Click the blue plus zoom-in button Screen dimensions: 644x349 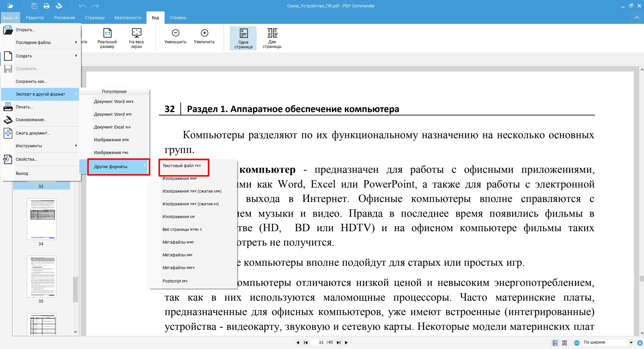[640, 343]
